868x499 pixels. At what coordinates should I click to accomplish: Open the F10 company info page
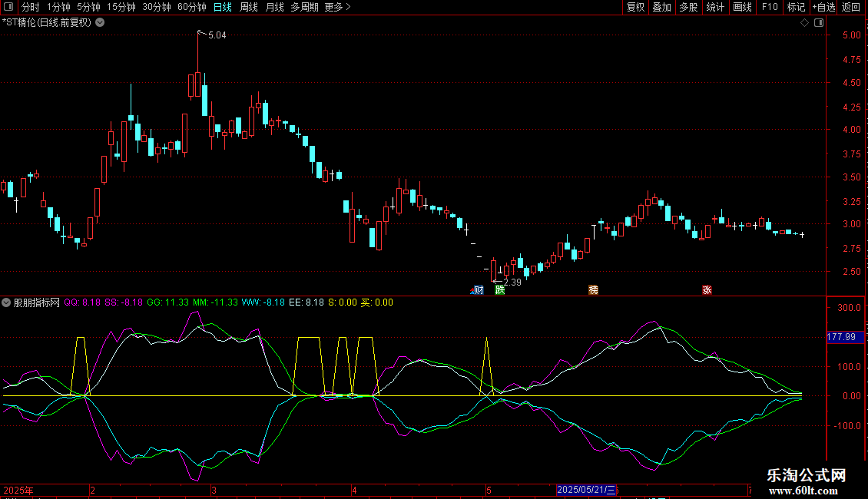(x=769, y=7)
